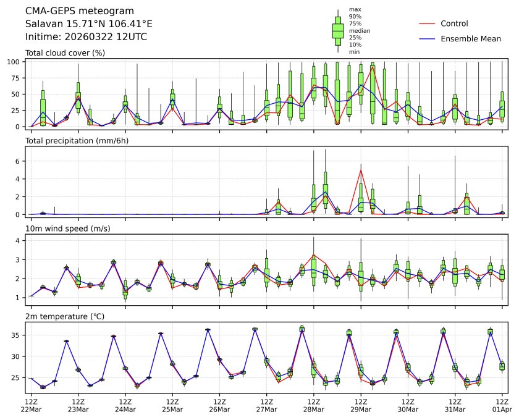Select the 'Control' legend text
The image size is (519, 420).
tap(454, 23)
